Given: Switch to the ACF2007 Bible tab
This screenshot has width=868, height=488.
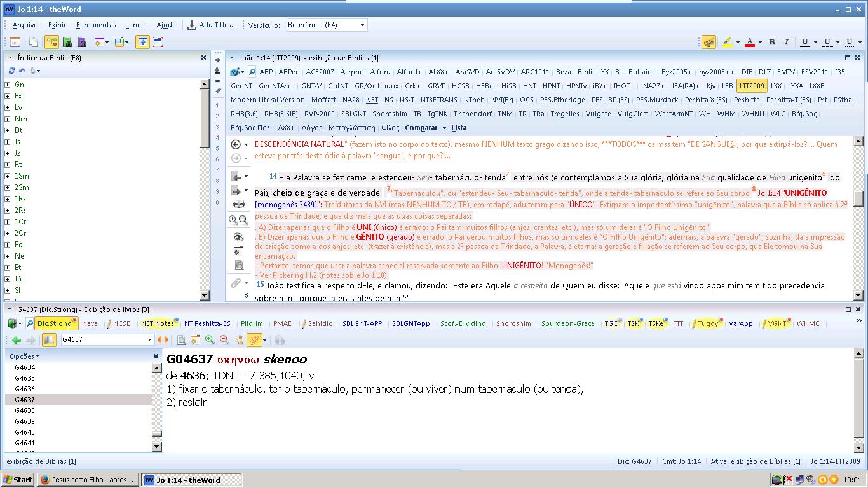Looking at the screenshot, I should [x=320, y=72].
